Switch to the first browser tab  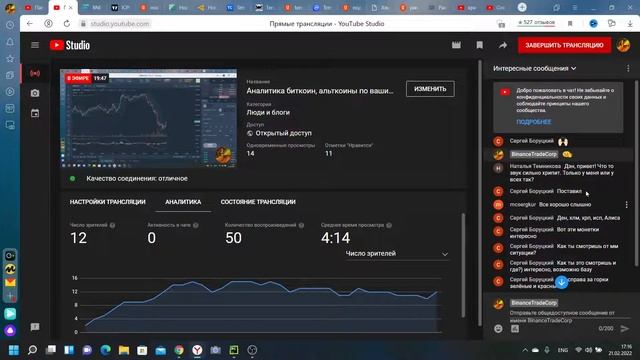pos(34,7)
